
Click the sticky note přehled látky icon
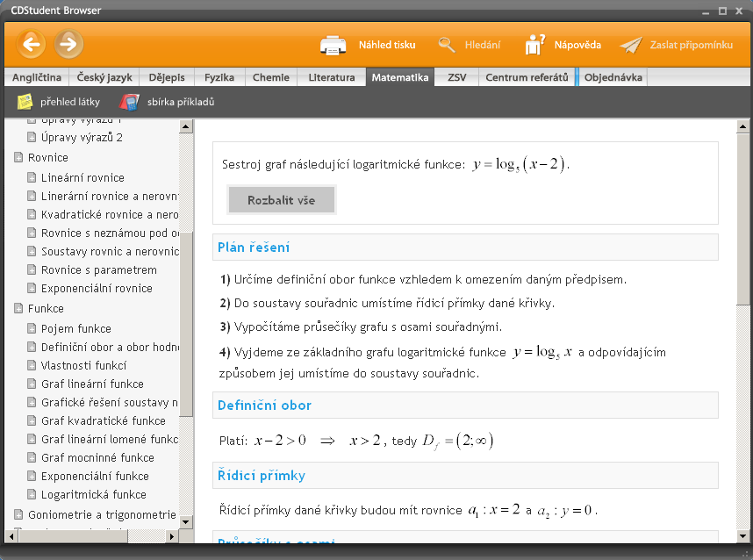coord(25,102)
